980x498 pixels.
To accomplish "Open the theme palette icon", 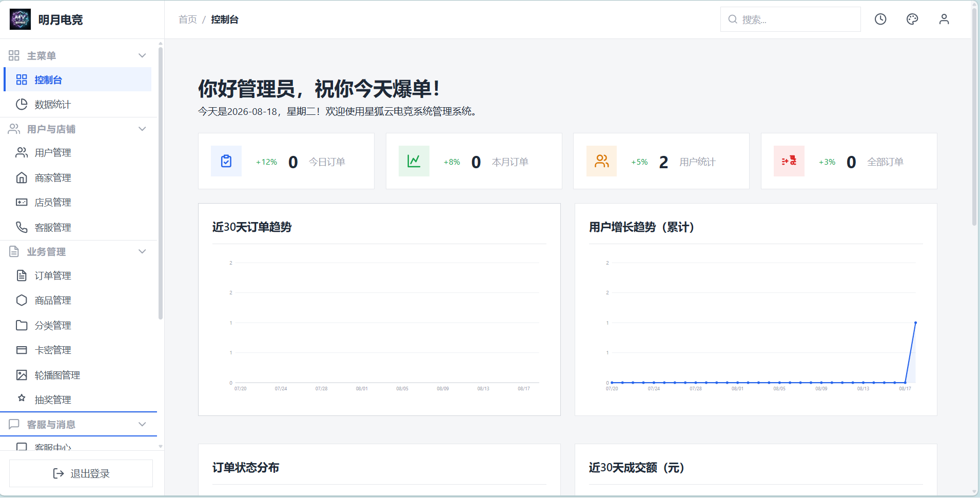I will 912,19.
